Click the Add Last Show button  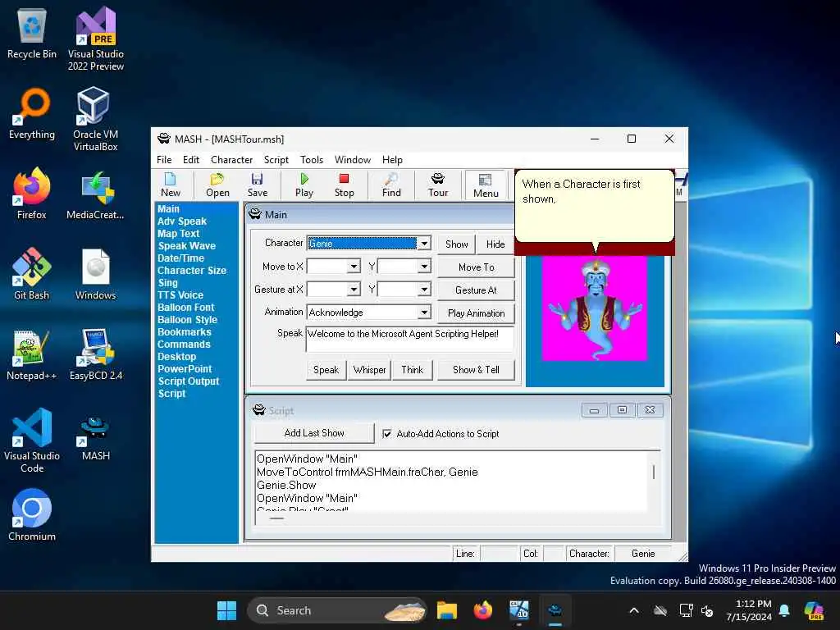point(314,433)
